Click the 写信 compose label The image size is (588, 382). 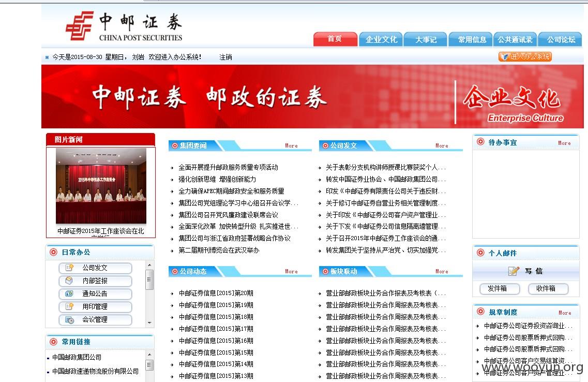tap(534, 271)
